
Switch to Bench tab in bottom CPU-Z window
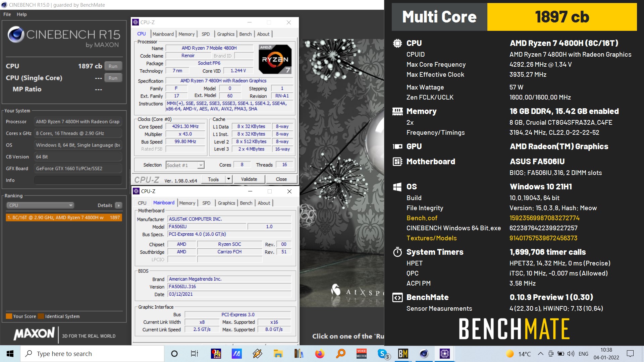(246, 203)
